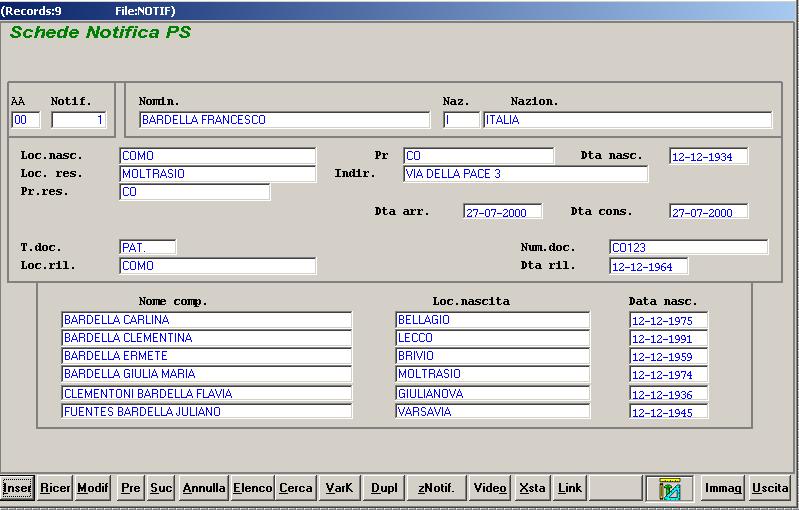The height and width of the screenshot is (510, 799).
Task: Select FUENTES BARDELLA JULIANO name field
Action: point(206,411)
